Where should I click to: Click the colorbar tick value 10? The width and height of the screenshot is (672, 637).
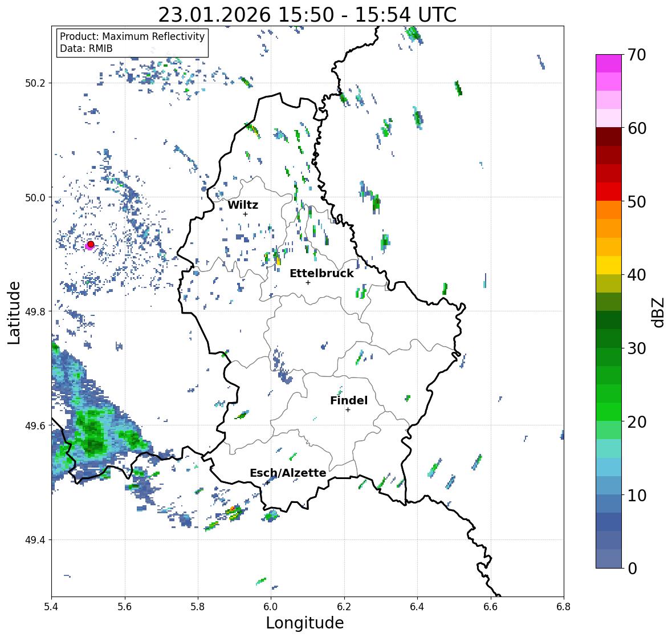637,495
